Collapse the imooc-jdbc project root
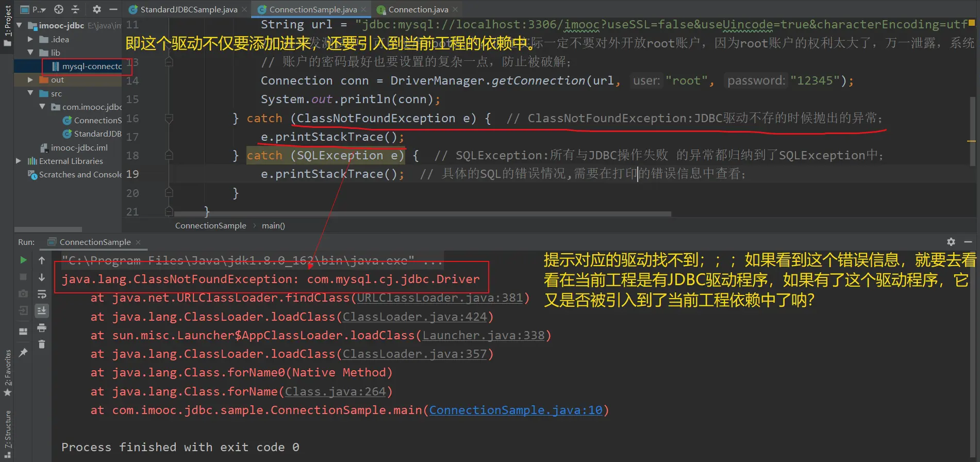The height and width of the screenshot is (462, 980). click(19, 25)
